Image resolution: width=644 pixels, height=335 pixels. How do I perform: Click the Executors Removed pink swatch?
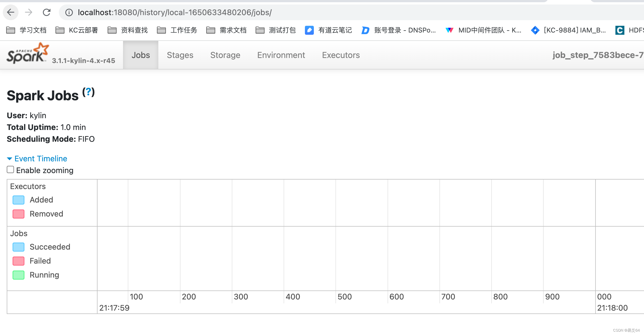point(18,214)
